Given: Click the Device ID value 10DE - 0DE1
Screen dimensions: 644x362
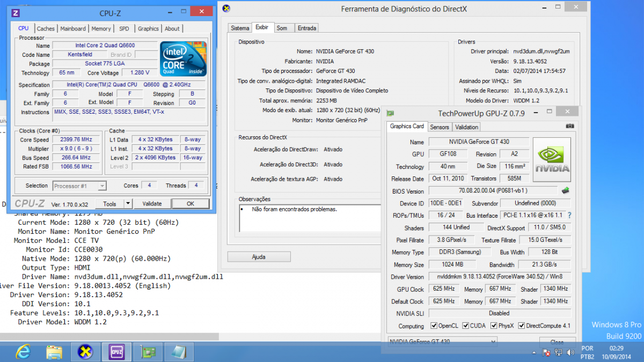Looking at the screenshot, I should [446, 203].
